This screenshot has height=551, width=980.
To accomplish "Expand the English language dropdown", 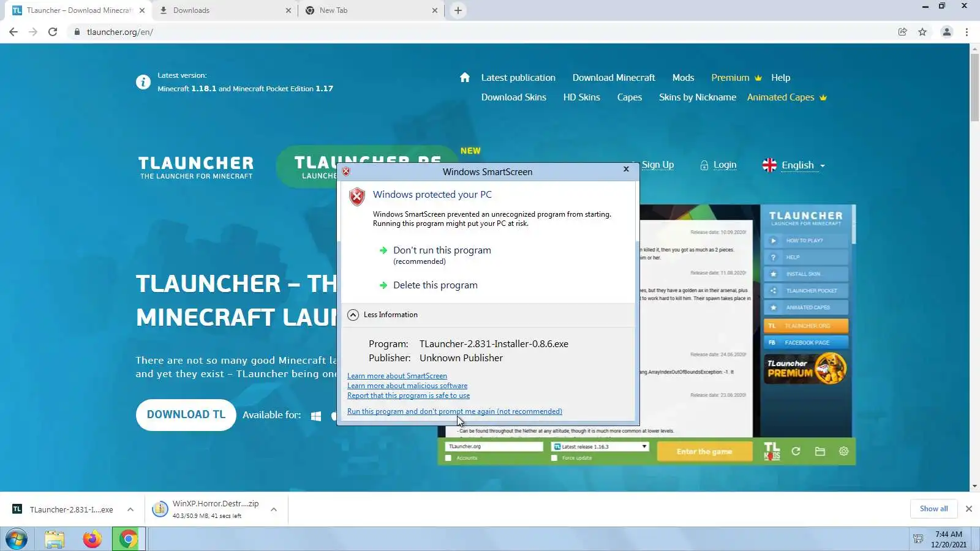I will click(x=794, y=165).
